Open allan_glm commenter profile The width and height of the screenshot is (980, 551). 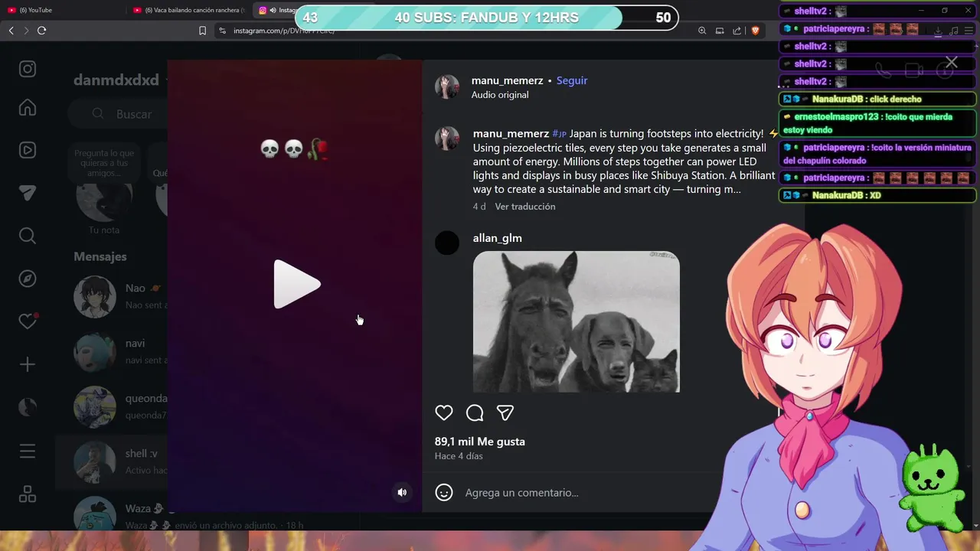(x=498, y=238)
